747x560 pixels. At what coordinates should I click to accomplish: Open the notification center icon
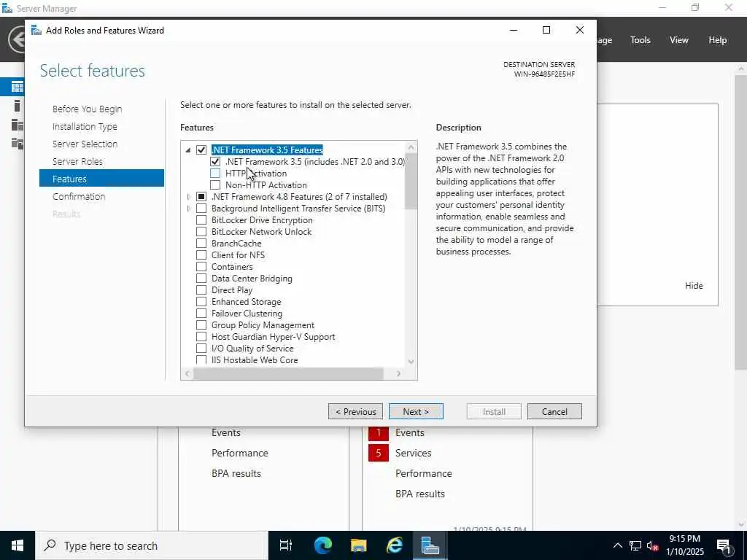(724, 545)
